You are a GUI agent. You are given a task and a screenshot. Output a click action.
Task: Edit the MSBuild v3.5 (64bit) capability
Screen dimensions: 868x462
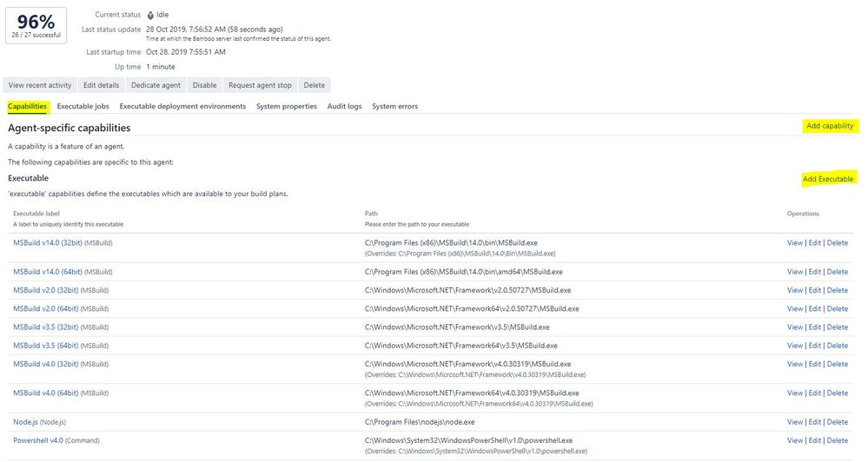[815, 346]
